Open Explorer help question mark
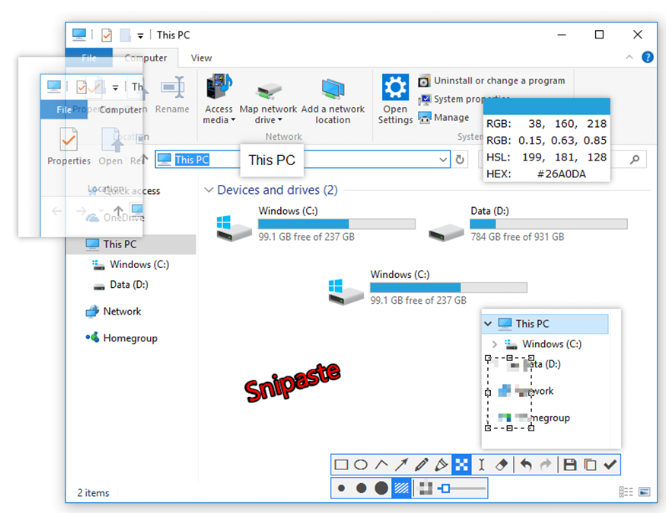Image resolution: width=666 pixels, height=513 pixels. coord(648,57)
